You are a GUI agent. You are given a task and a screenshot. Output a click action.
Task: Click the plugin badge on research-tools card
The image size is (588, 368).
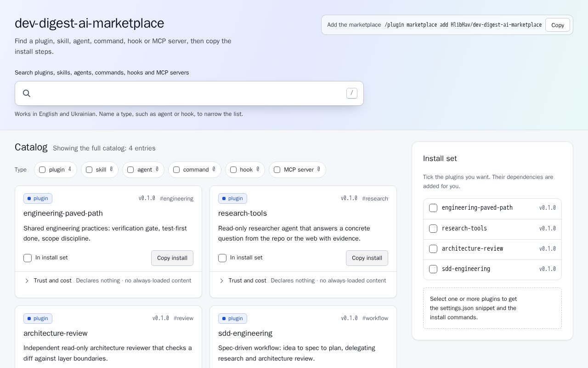(232, 198)
